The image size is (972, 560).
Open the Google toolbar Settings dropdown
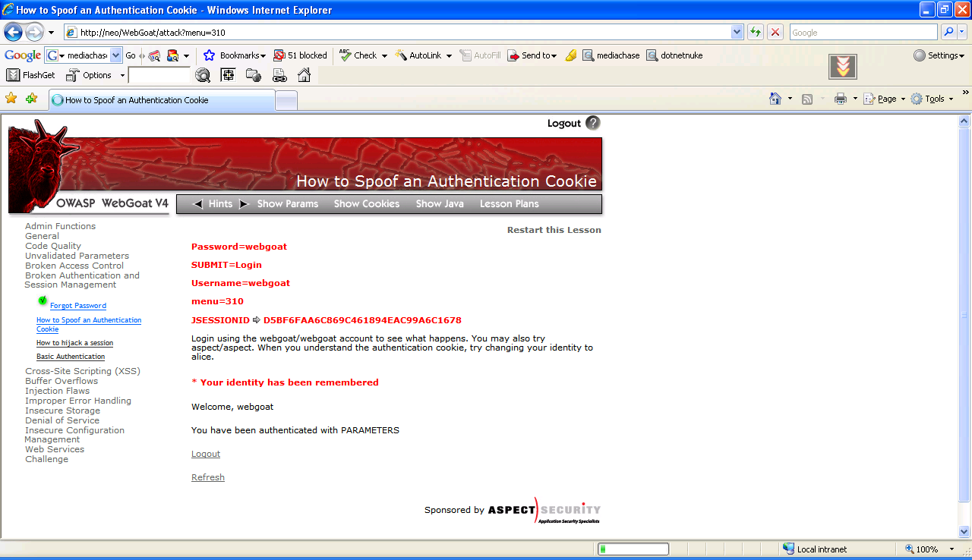click(939, 55)
